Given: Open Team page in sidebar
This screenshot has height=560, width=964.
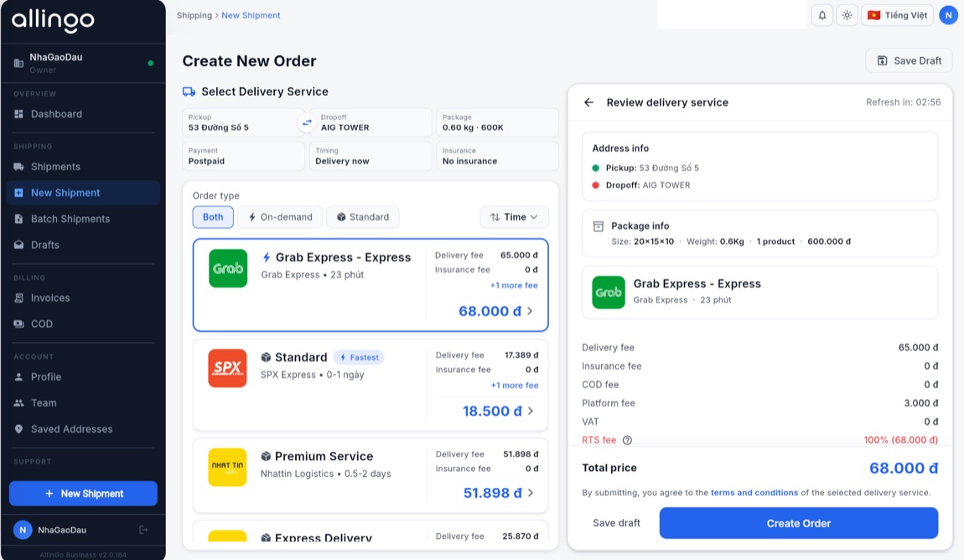Looking at the screenshot, I should coord(83,403).
